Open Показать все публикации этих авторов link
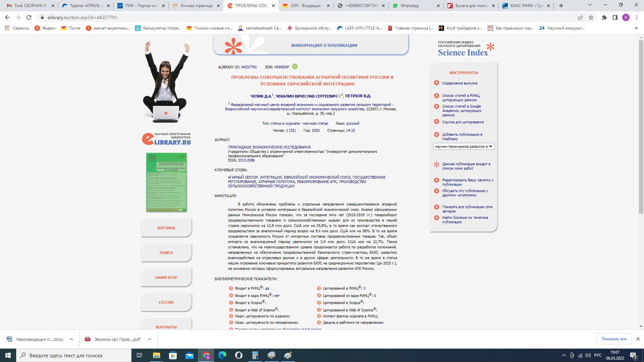This screenshot has height=362, width=644. tap(468, 209)
